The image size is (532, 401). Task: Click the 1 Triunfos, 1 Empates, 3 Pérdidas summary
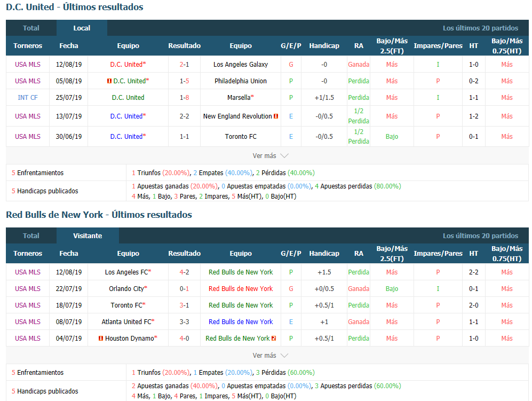223,373
